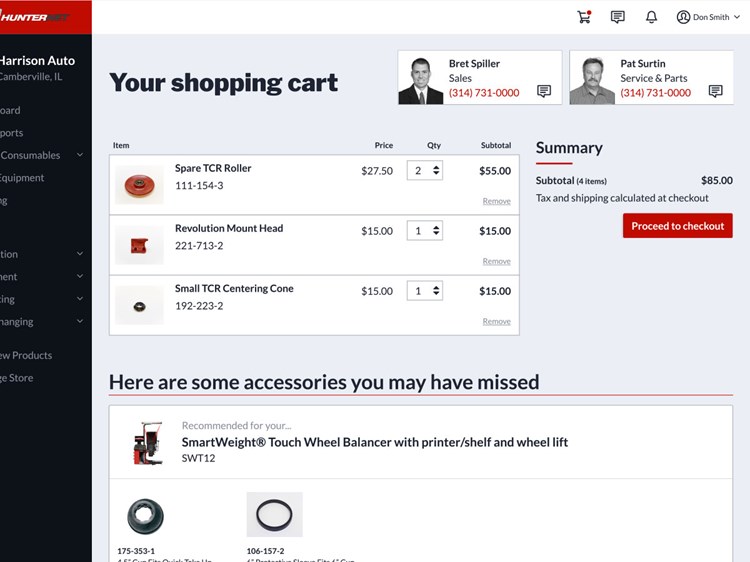Open the Revolution Mount Head product name
Image resolution: width=750 pixels, height=562 pixels.
point(229,229)
